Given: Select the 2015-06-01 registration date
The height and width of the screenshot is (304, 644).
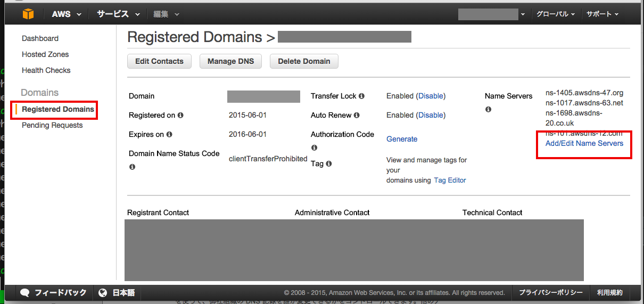Looking at the screenshot, I should [247, 115].
